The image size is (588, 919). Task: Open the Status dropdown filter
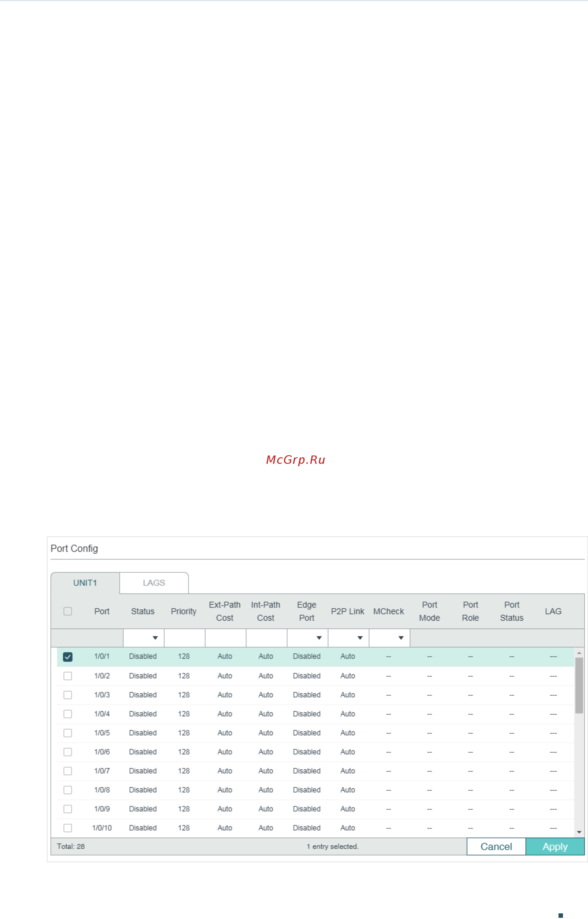tap(144, 639)
